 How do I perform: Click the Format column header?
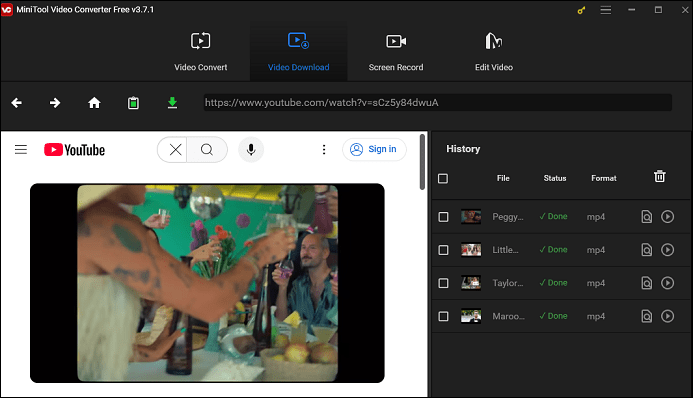click(x=604, y=178)
